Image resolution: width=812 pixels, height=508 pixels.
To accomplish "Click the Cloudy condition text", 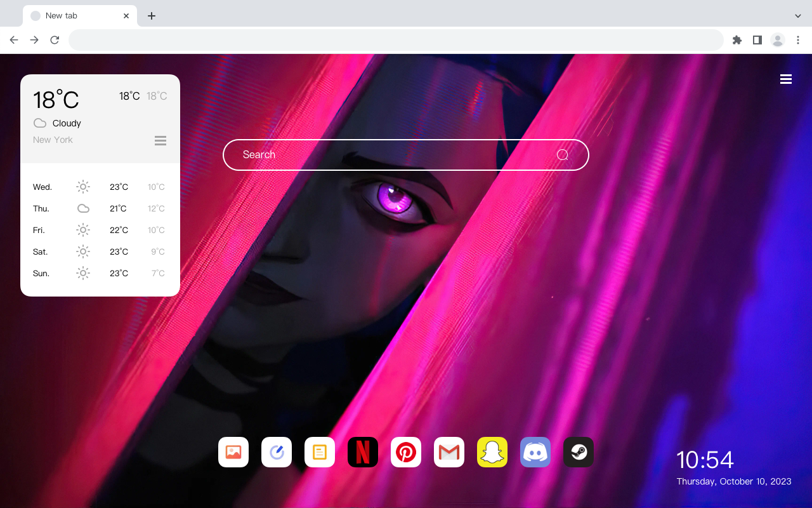I will [x=67, y=123].
